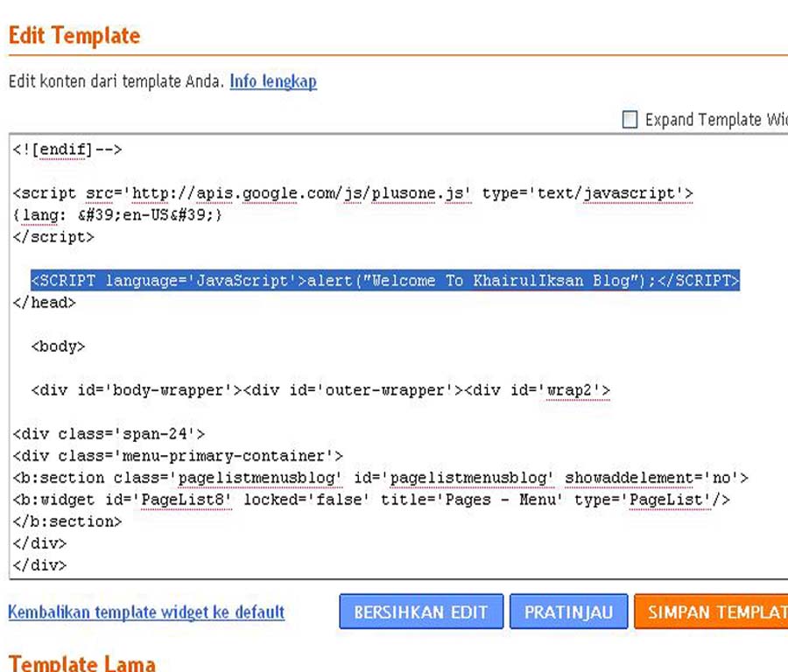The width and height of the screenshot is (788, 672).
Task: Click the BERSIHKAN EDIT button
Action: (421, 612)
